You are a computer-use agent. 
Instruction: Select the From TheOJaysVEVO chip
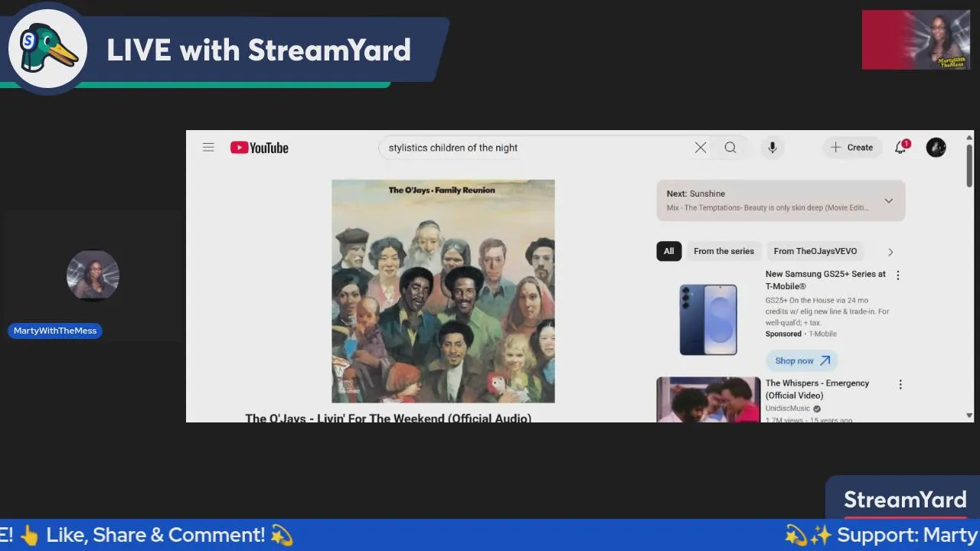point(815,251)
